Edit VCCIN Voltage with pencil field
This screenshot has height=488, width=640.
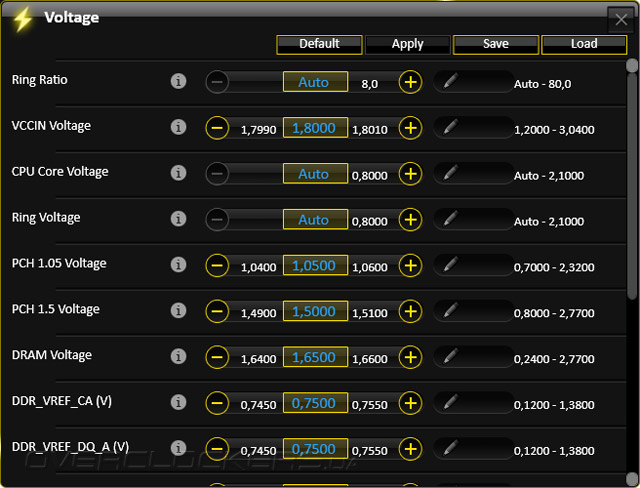tap(473, 128)
